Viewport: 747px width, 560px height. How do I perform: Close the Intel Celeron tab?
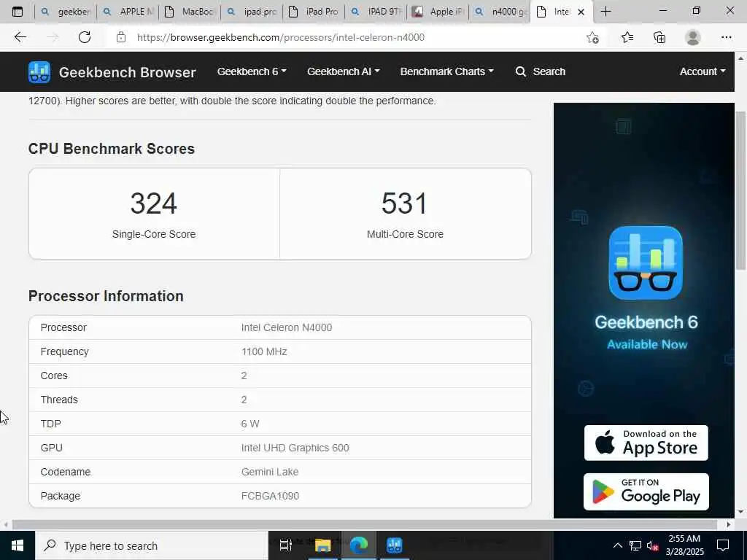(x=581, y=12)
